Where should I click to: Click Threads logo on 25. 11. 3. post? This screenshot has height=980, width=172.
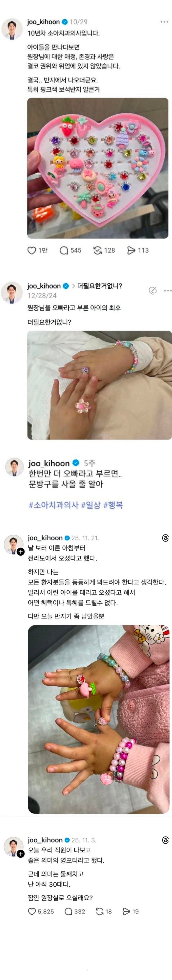[165, 840]
